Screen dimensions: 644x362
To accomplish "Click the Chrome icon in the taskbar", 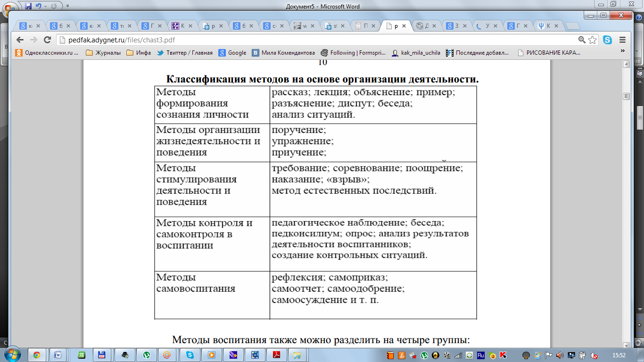I will click(36, 354).
